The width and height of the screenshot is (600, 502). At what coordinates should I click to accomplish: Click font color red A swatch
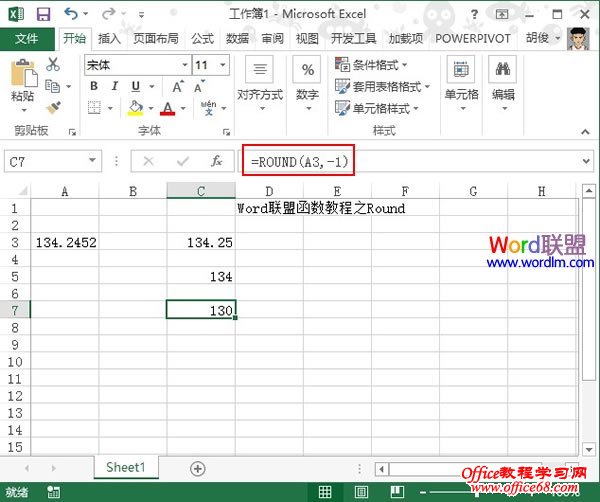click(168, 108)
